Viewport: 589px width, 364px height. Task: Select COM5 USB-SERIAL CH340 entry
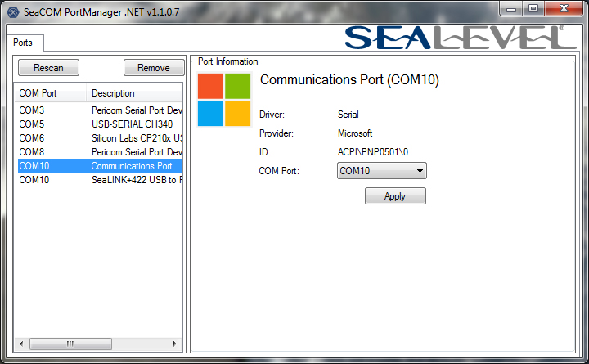pyautogui.click(x=100, y=124)
